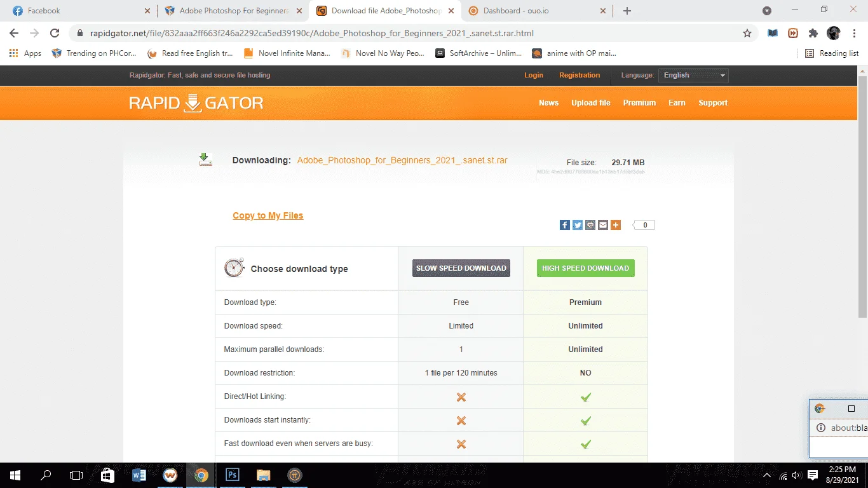Open Photoshop from the taskbar
Viewport: 868px width, 488px height.
tap(233, 475)
